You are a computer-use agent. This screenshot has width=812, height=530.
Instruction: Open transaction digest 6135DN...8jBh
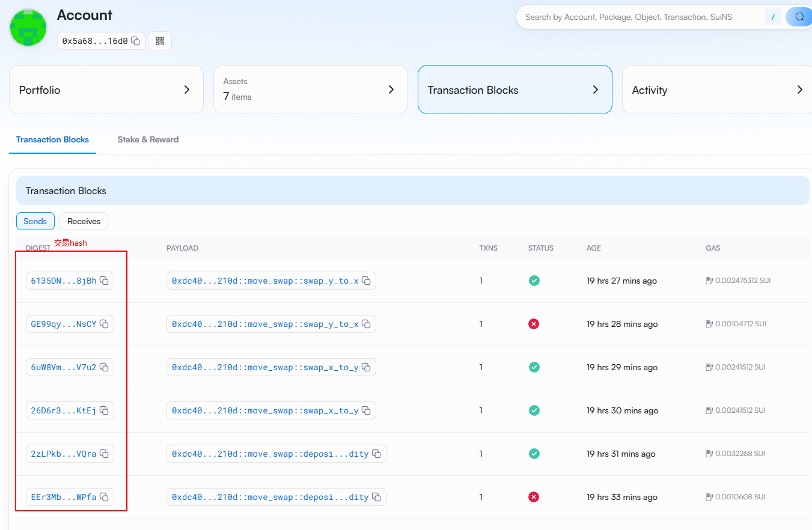click(64, 281)
